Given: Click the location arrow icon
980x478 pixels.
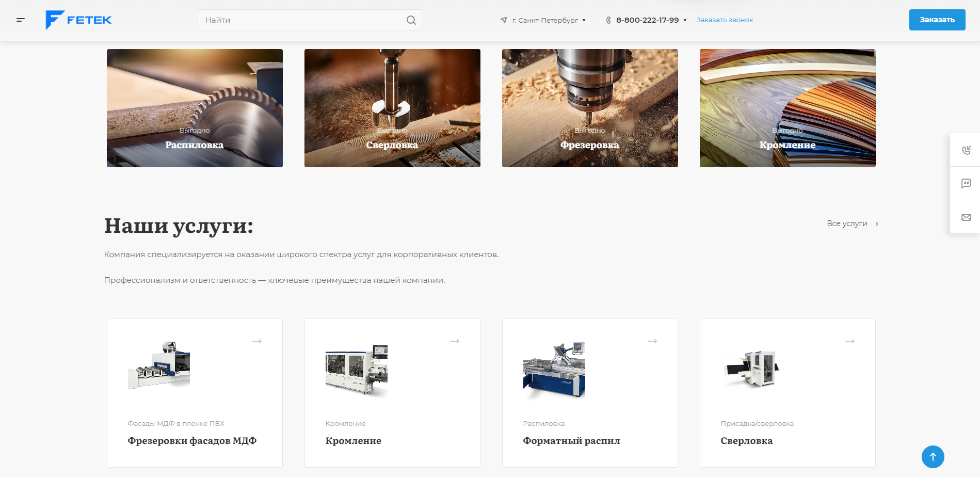Looking at the screenshot, I should pos(504,20).
